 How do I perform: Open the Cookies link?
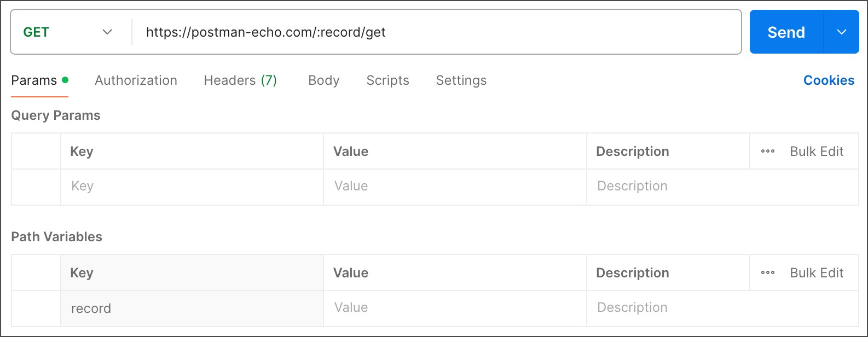829,80
